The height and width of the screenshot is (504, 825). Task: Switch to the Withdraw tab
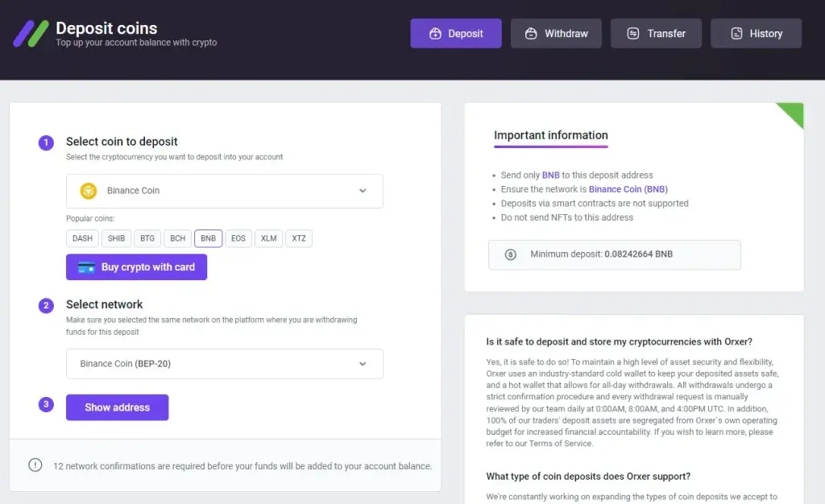click(556, 34)
